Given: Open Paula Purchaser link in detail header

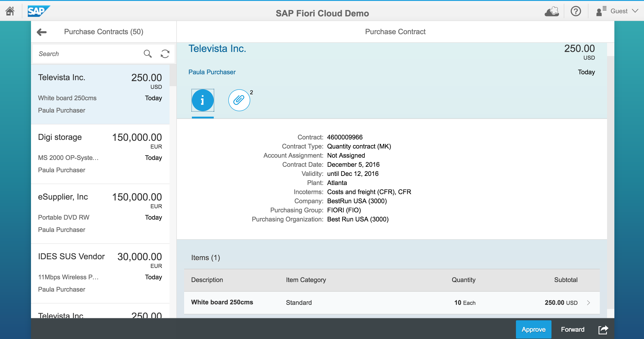Looking at the screenshot, I should (x=212, y=72).
